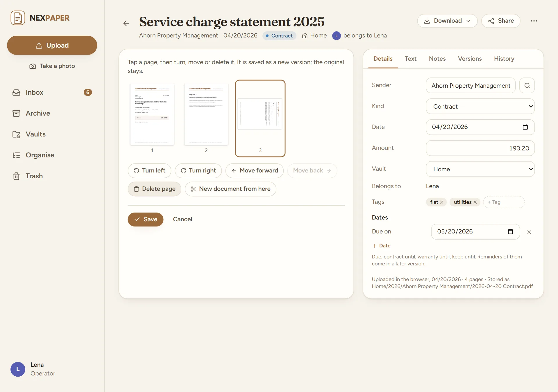Screen dimensions: 558x392
Task: Open Vaults in the sidebar
Action: point(52,134)
